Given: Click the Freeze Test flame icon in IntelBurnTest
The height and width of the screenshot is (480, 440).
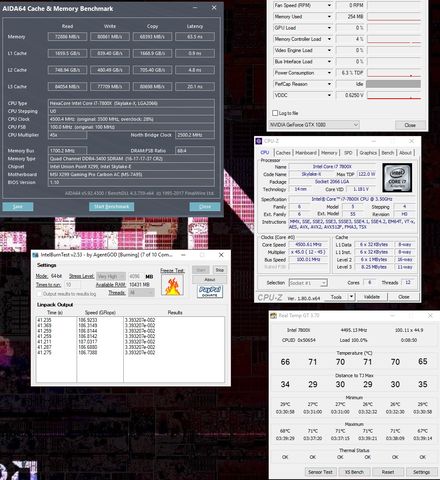Looking at the screenshot, I should tap(172, 285).
